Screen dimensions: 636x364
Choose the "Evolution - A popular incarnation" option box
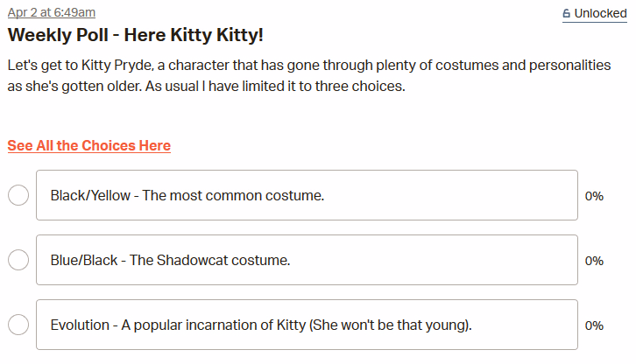click(307, 325)
